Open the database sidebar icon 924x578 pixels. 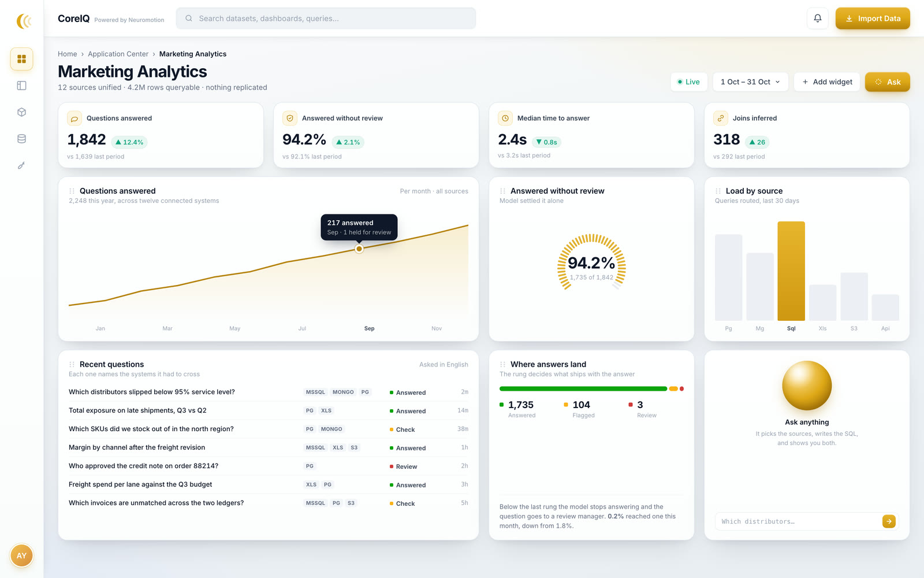[x=21, y=139]
